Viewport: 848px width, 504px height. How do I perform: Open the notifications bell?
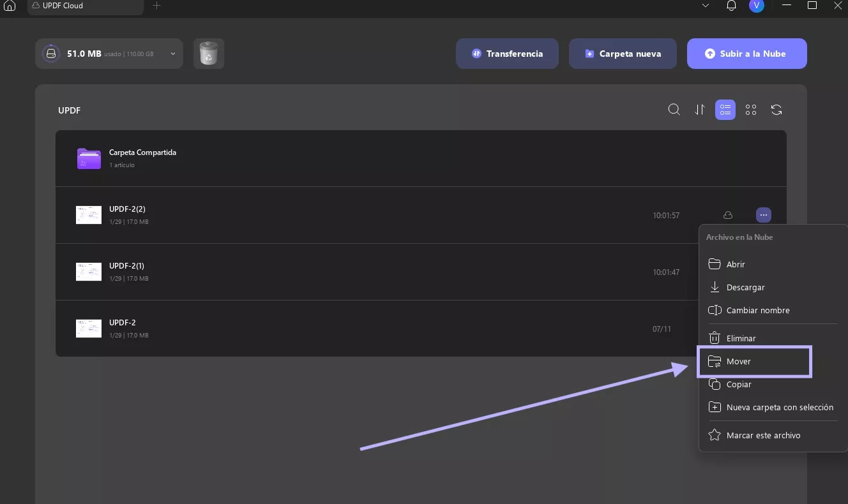point(732,6)
